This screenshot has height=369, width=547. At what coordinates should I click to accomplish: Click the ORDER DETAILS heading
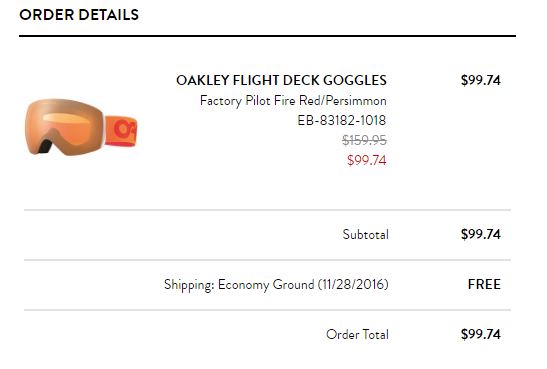click(x=79, y=15)
